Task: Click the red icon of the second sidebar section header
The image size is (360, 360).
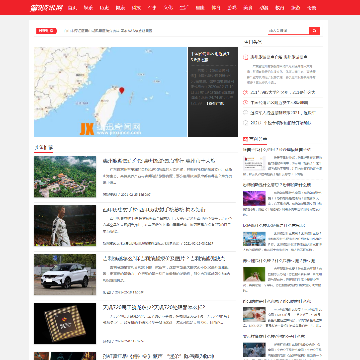Action: click(245, 139)
